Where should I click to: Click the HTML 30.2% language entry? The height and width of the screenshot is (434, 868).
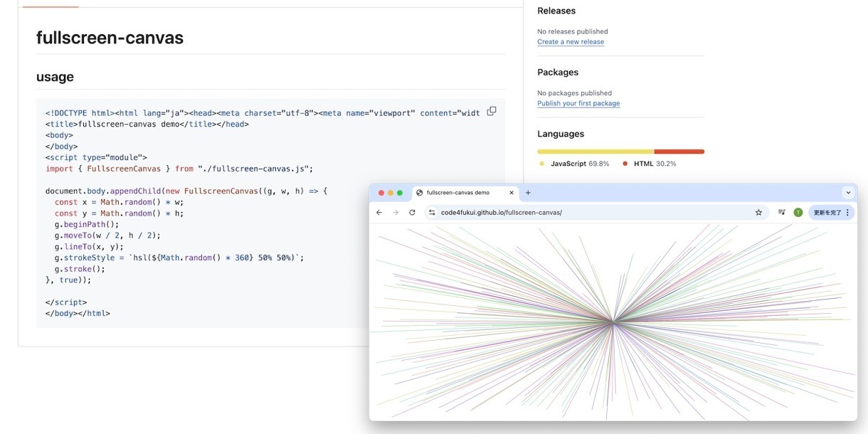click(654, 164)
